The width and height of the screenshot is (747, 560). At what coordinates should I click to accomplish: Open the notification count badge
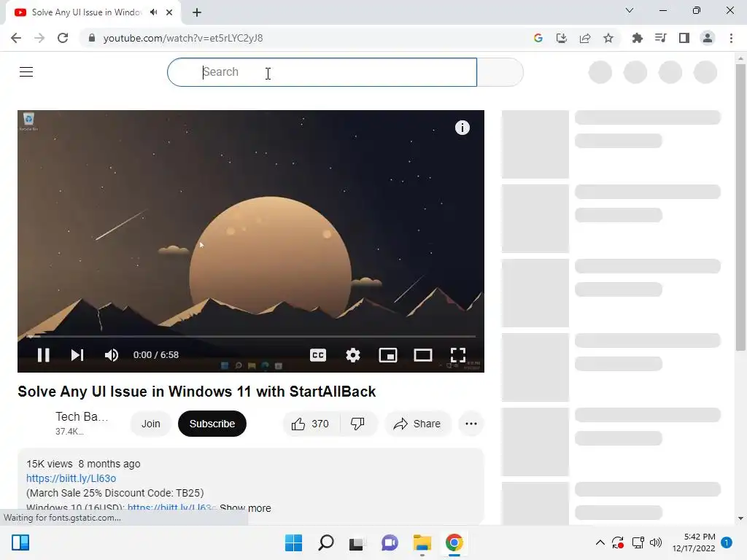click(727, 542)
